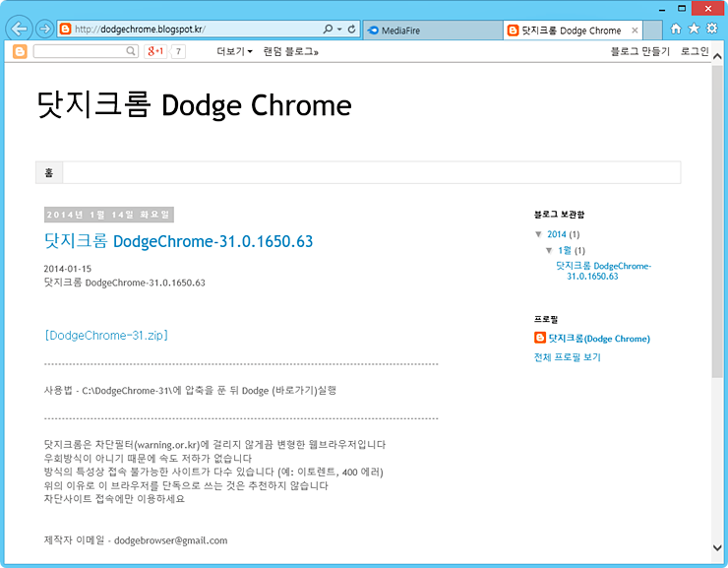Download the DodgeChrome-31.zip link
728x568 pixels.
pyautogui.click(x=106, y=336)
